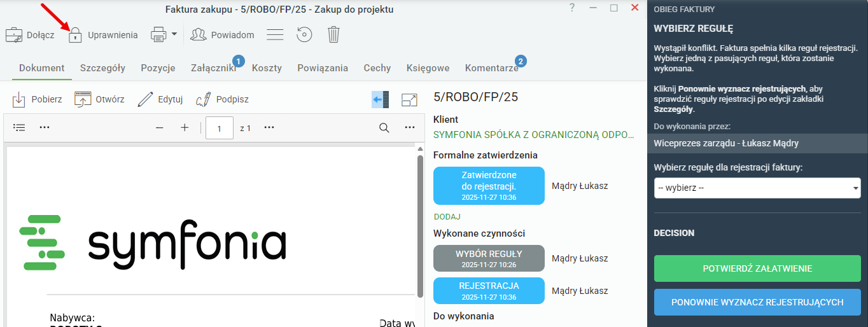Click the trash bin delete icon
This screenshot has width=868, height=327.
pos(333,34)
